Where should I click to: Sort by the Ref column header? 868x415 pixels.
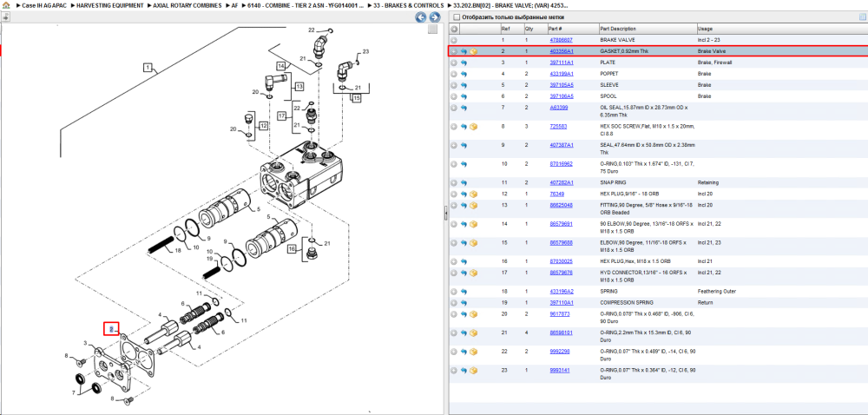[511, 29]
